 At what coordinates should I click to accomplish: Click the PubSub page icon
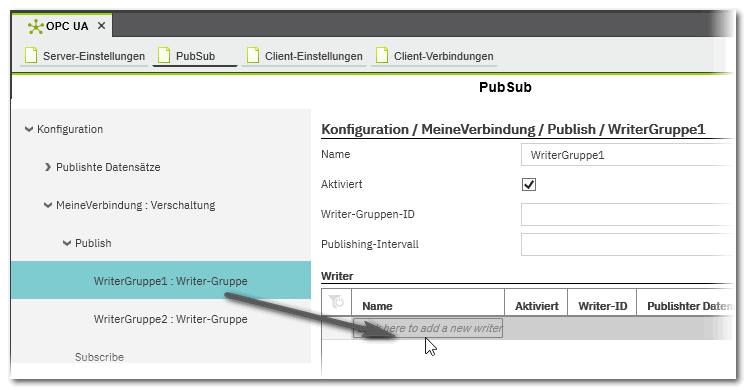click(164, 55)
